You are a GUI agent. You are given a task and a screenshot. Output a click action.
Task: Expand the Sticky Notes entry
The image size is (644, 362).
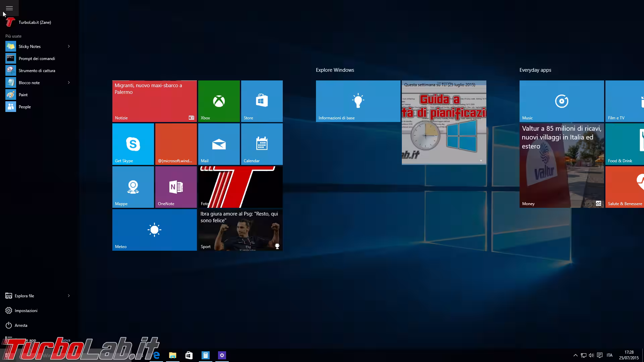coord(69,46)
